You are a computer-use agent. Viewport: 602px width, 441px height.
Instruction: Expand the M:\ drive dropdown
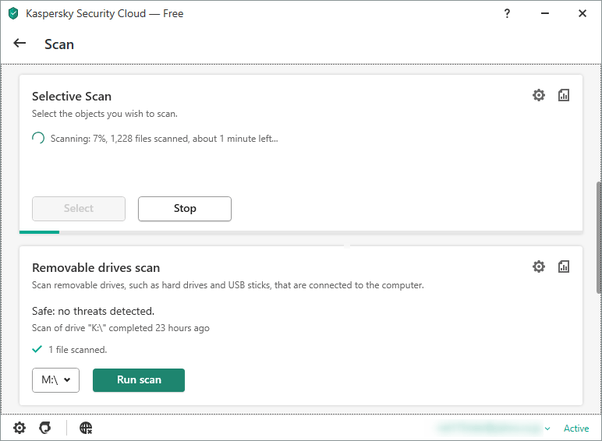click(x=56, y=380)
